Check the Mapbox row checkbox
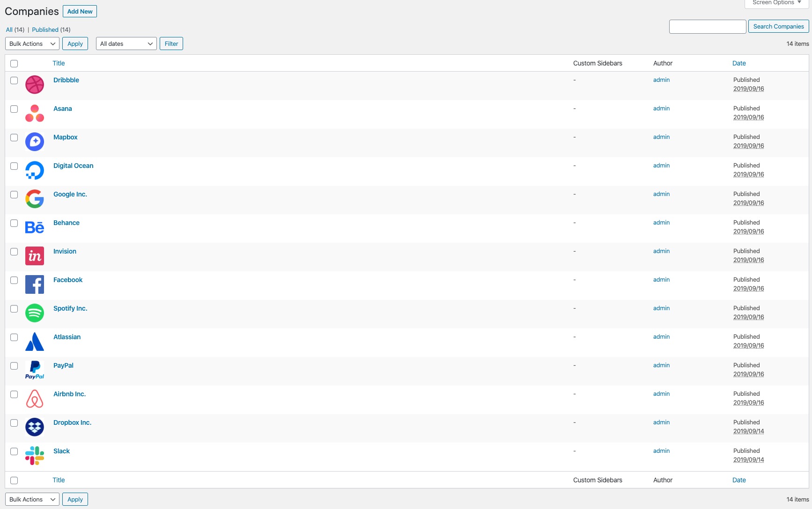 (x=14, y=138)
